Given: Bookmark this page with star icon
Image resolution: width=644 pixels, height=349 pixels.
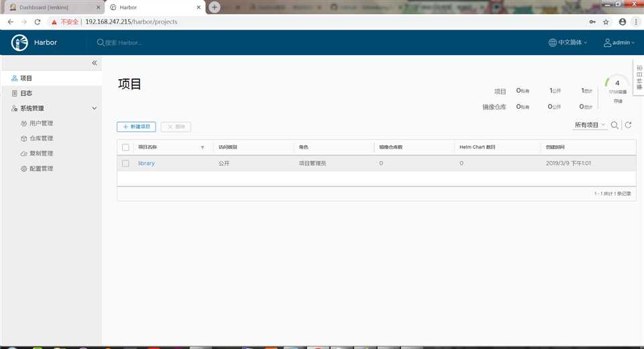Looking at the screenshot, I should pos(606,21).
